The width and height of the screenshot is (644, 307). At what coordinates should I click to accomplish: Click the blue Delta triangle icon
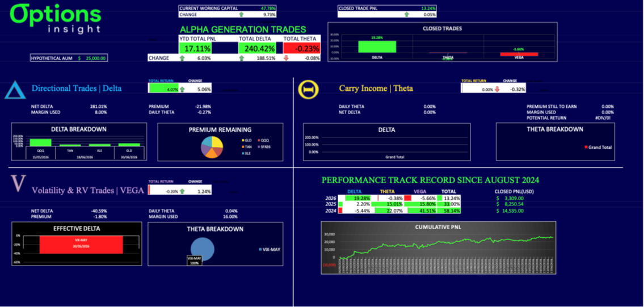pos(15,90)
